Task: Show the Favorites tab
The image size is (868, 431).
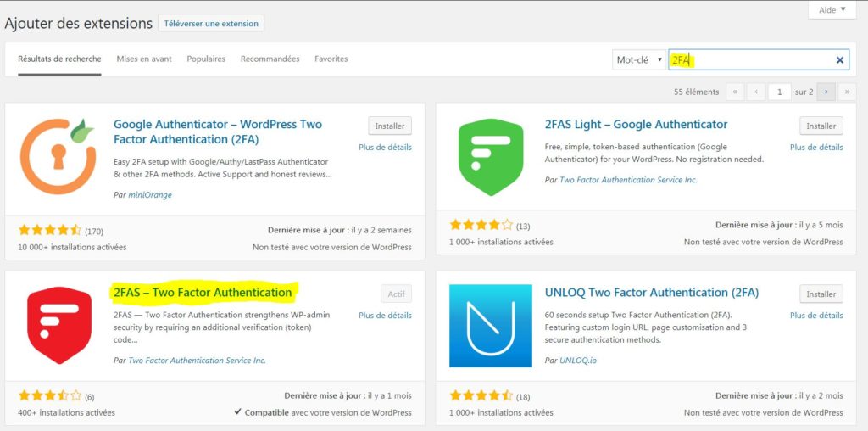Action: [331, 59]
